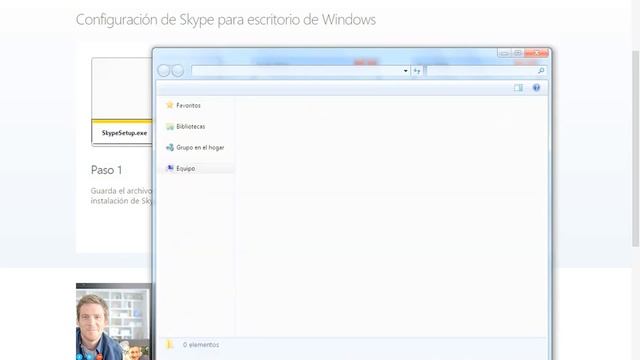Go forward in the Explorer window
The width and height of the screenshot is (640, 360).
point(178,71)
